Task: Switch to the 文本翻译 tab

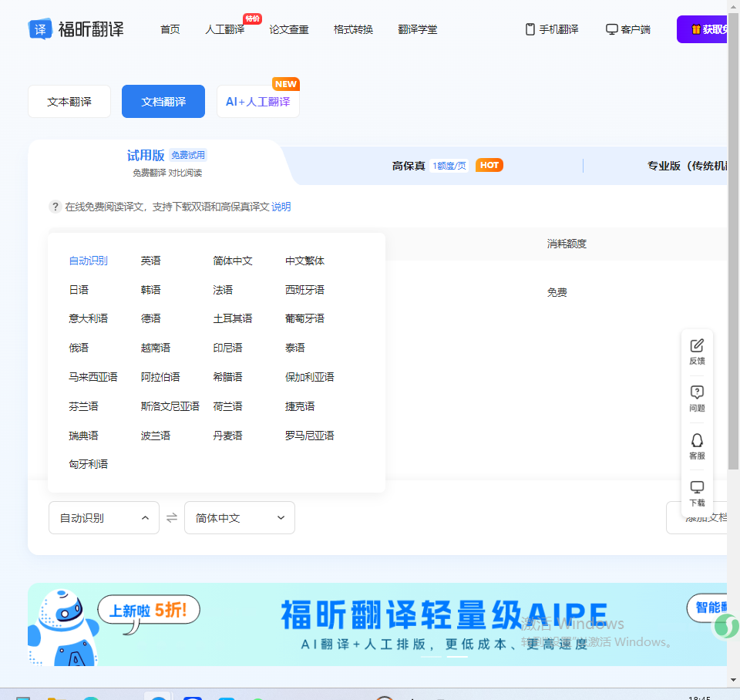Action: 69,102
